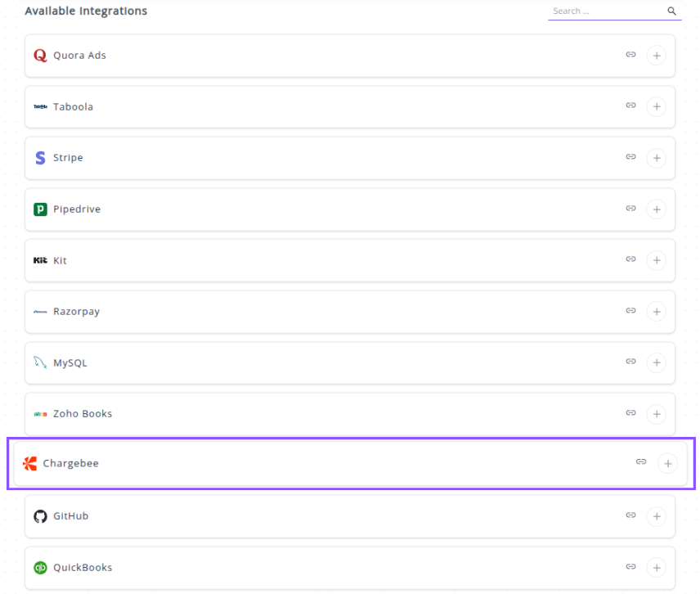Screen dimensions: 700x594
Task: Select the MySQL integration name
Action: pos(70,362)
